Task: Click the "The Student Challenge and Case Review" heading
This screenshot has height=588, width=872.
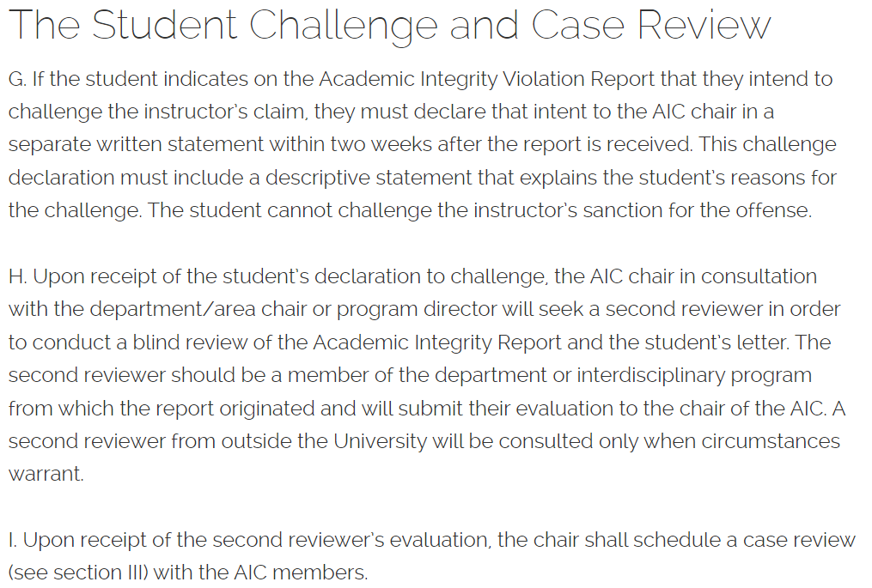Action: (x=389, y=26)
